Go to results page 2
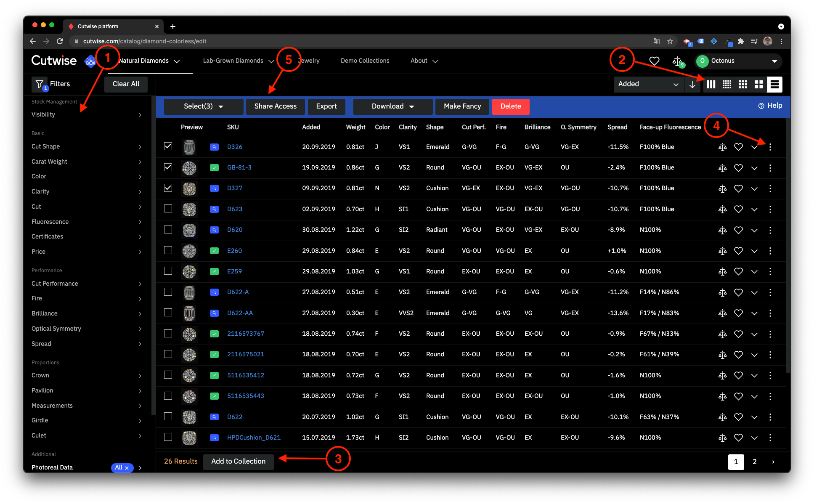The height and width of the screenshot is (504, 814). coord(755,462)
